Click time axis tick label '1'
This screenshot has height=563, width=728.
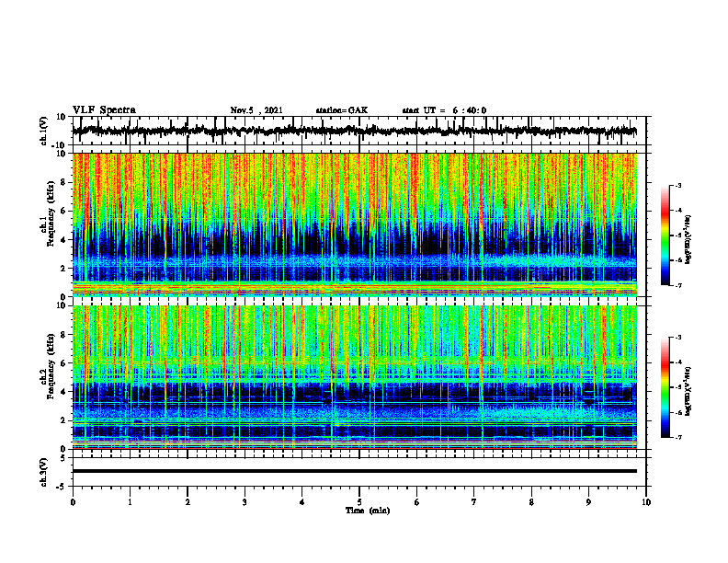(130, 502)
